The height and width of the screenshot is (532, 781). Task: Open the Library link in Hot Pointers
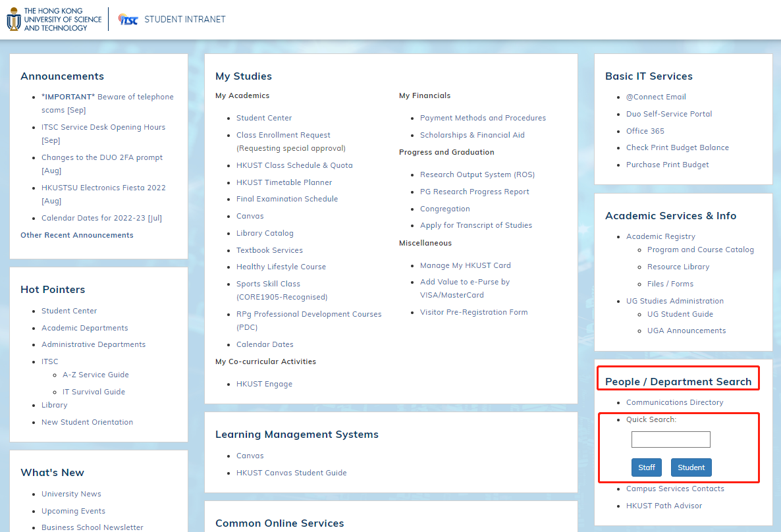point(54,405)
